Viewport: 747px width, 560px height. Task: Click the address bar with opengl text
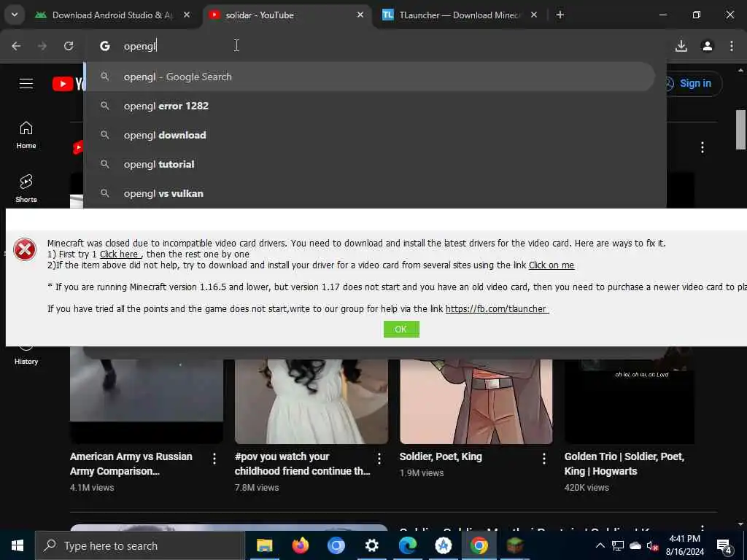[374, 46]
